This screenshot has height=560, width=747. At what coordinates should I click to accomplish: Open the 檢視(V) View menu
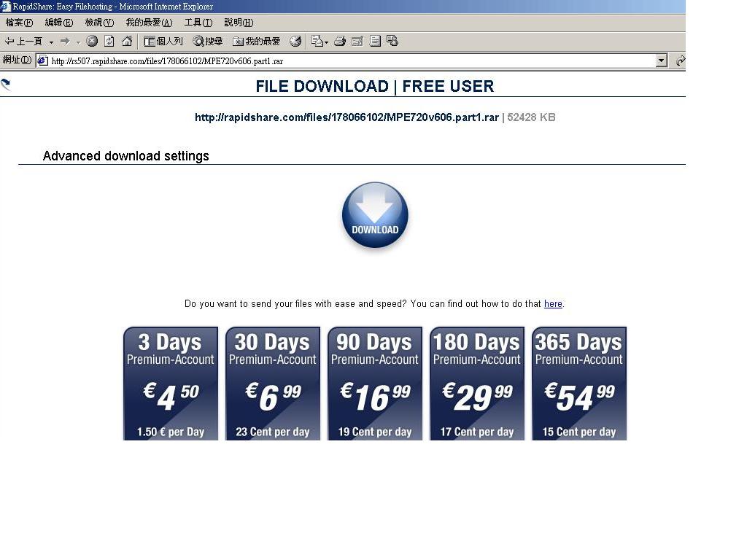tap(99, 23)
